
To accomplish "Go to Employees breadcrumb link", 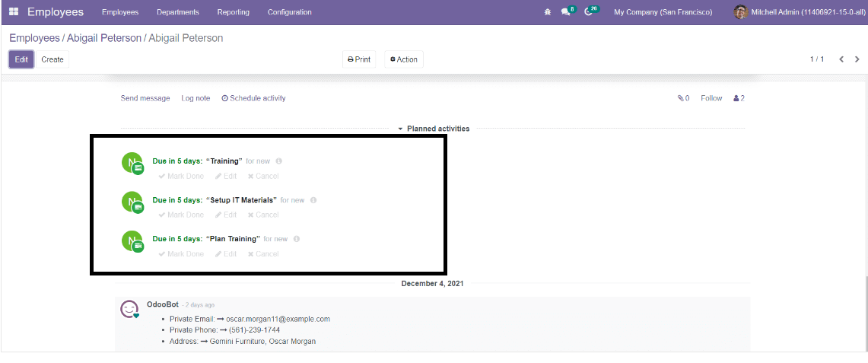I will point(34,38).
